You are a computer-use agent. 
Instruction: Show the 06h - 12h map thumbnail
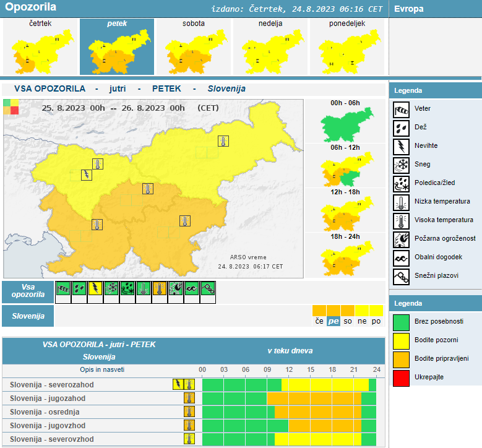pyautogui.click(x=343, y=171)
